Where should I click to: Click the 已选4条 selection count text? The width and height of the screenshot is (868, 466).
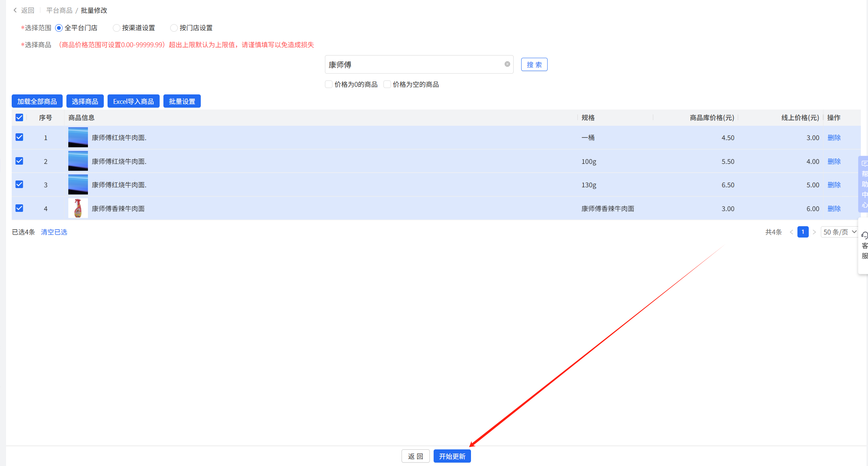pos(23,232)
